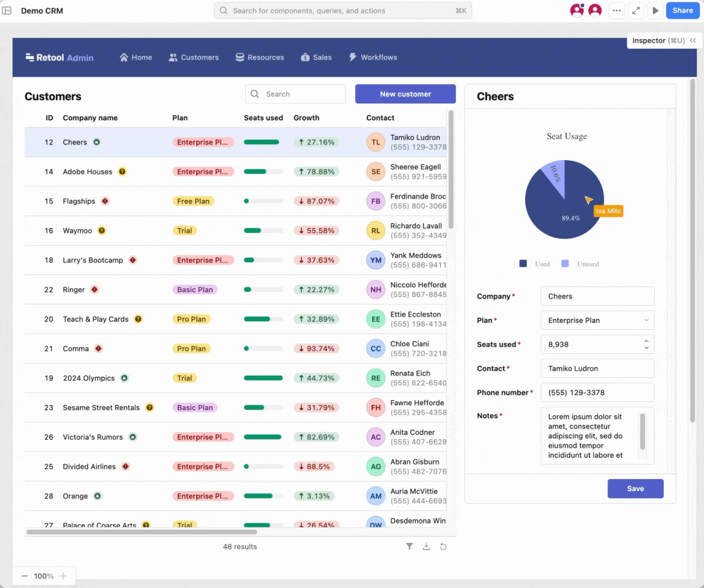
Task: Open the Customers nav tab
Action: click(x=194, y=58)
